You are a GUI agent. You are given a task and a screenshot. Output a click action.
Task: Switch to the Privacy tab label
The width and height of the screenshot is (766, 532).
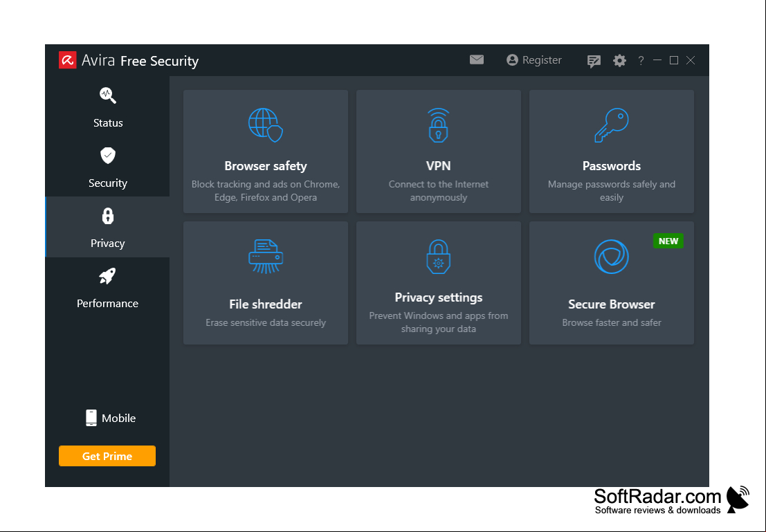[x=107, y=244]
